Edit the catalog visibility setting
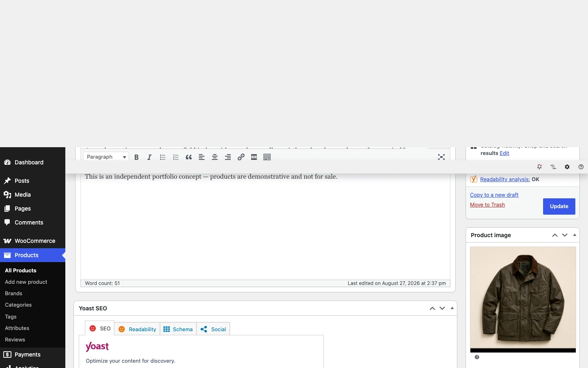The width and height of the screenshot is (588, 368). (504, 153)
